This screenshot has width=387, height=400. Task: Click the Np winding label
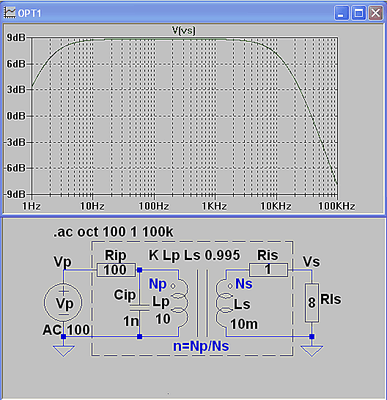click(158, 284)
